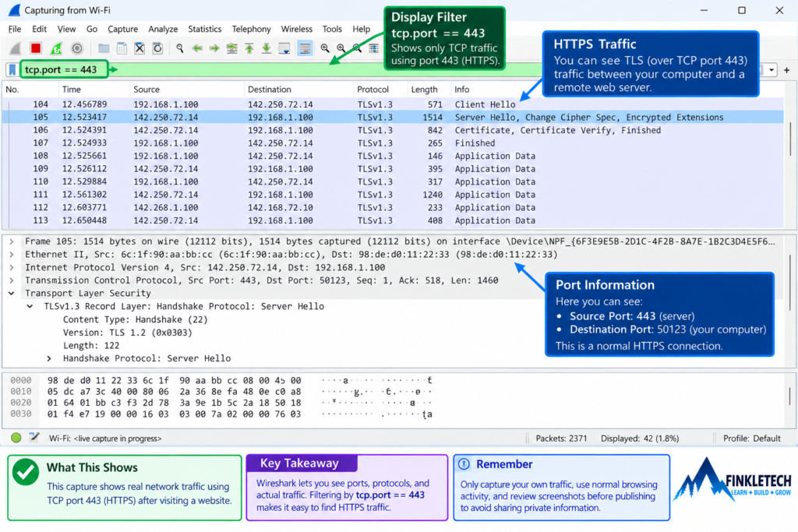This screenshot has width=798, height=532.
Task: Click the gray Start capture shark fin icon
Action: pos(16,48)
